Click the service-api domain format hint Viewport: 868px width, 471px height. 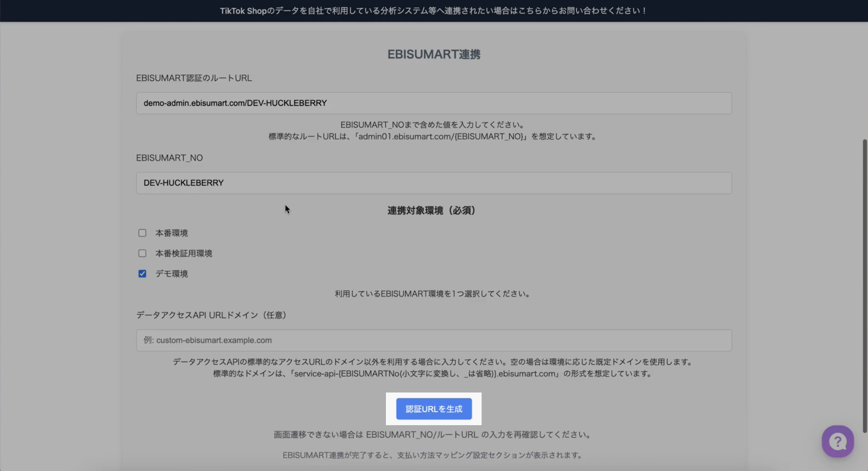[x=433, y=374]
